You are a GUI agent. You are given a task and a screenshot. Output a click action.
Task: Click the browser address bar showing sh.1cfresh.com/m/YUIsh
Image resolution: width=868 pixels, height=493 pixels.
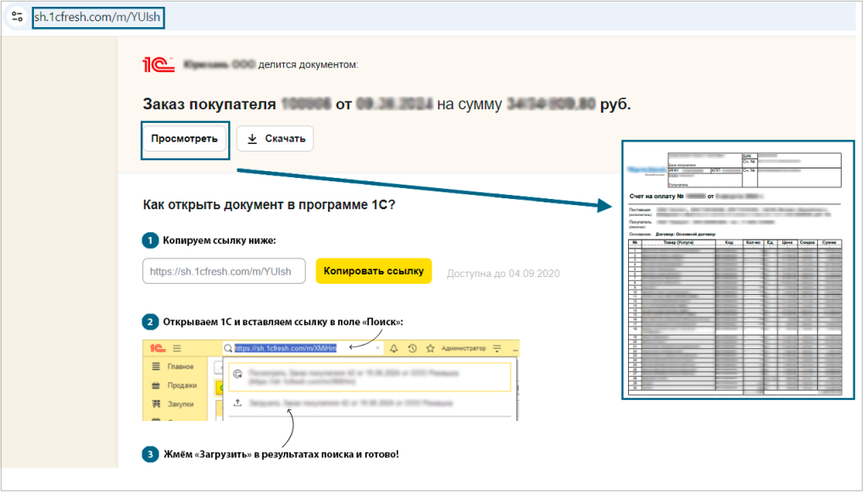(97, 16)
